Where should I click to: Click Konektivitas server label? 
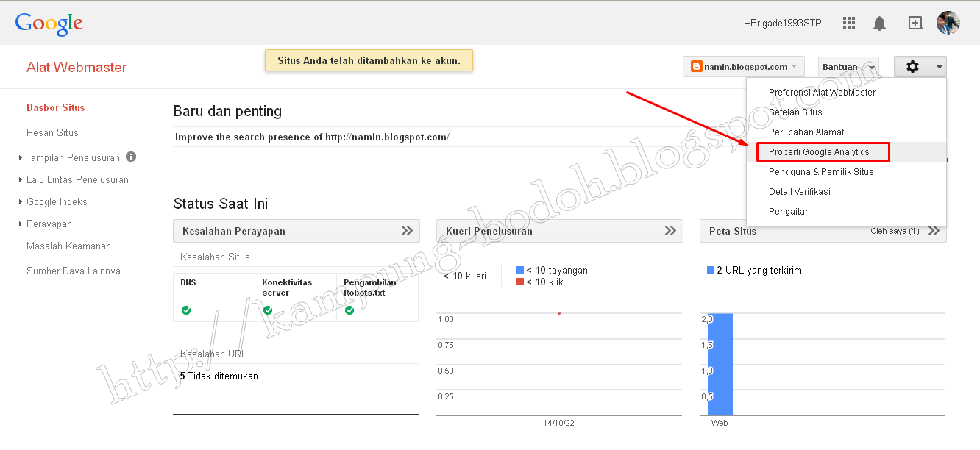coord(287,287)
